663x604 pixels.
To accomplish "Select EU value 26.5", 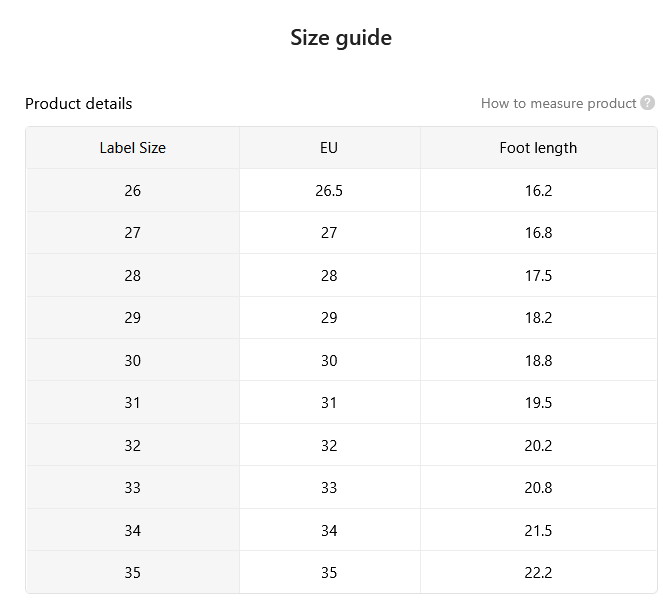I will (x=329, y=191).
